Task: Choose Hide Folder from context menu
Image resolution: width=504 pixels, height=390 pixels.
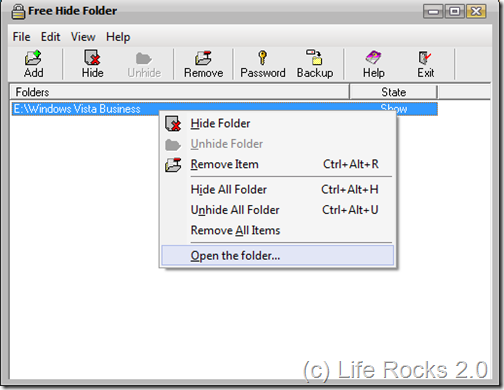Action: 277,124
